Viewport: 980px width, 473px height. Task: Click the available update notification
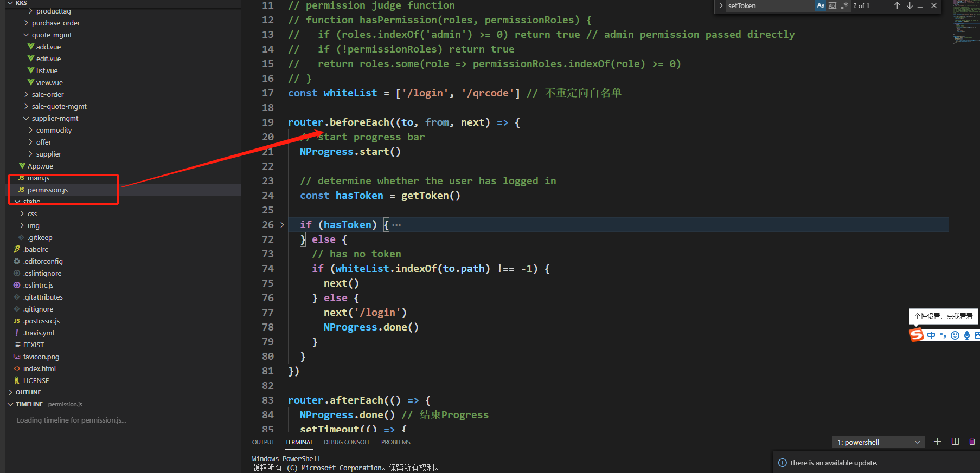tap(876, 463)
